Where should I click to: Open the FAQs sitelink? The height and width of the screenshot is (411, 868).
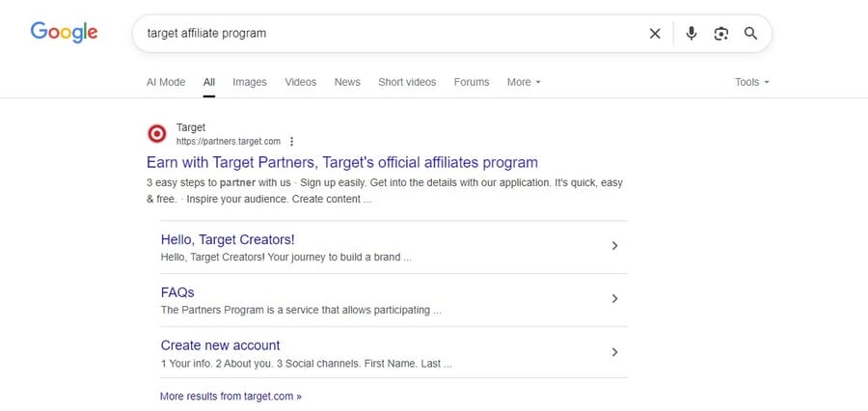(x=177, y=292)
